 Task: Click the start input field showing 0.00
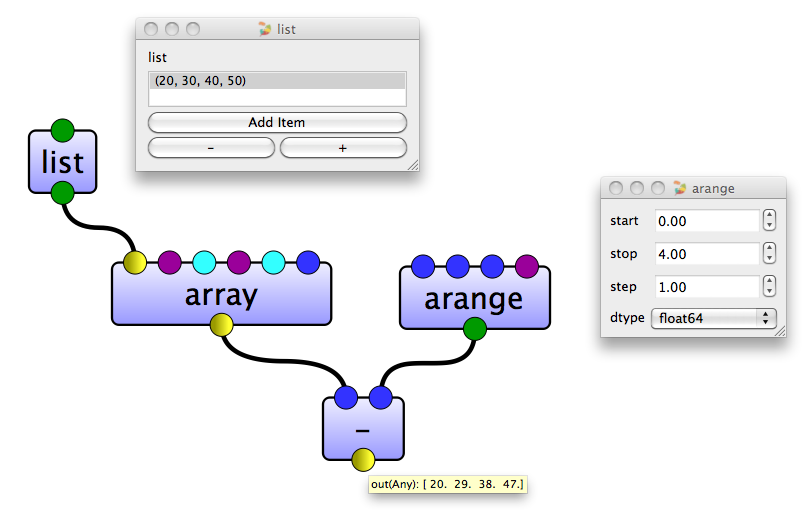[707, 221]
